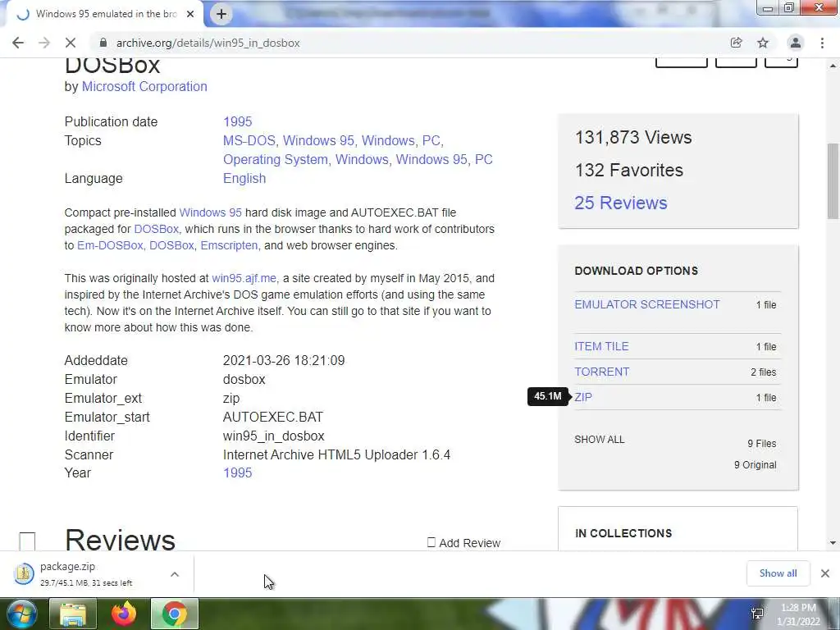Click the Reviews section icon
This screenshot has height=630, width=840.
(27, 541)
